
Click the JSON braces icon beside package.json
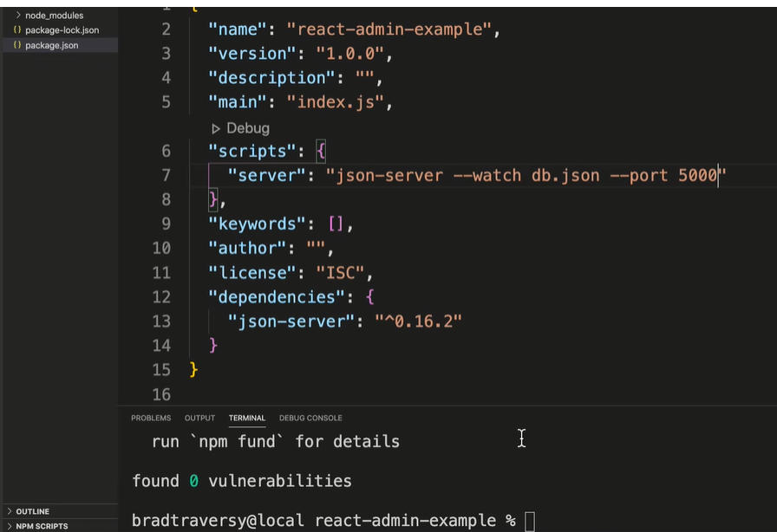pos(17,44)
